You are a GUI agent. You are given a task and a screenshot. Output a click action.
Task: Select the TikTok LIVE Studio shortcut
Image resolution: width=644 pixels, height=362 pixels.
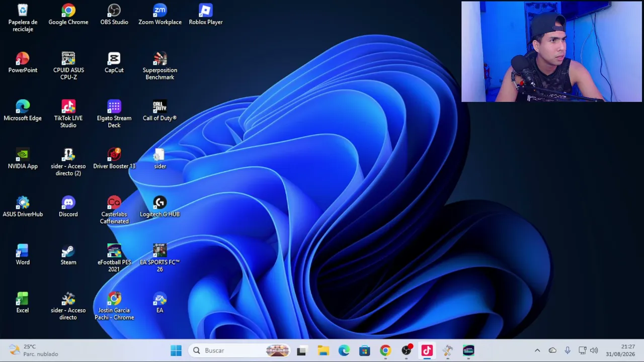pyautogui.click(x=68, y=114)
